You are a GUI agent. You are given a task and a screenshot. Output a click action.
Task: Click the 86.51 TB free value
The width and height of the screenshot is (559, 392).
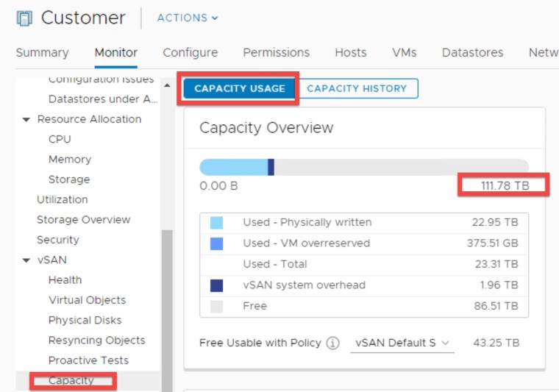tap(496, 306)
